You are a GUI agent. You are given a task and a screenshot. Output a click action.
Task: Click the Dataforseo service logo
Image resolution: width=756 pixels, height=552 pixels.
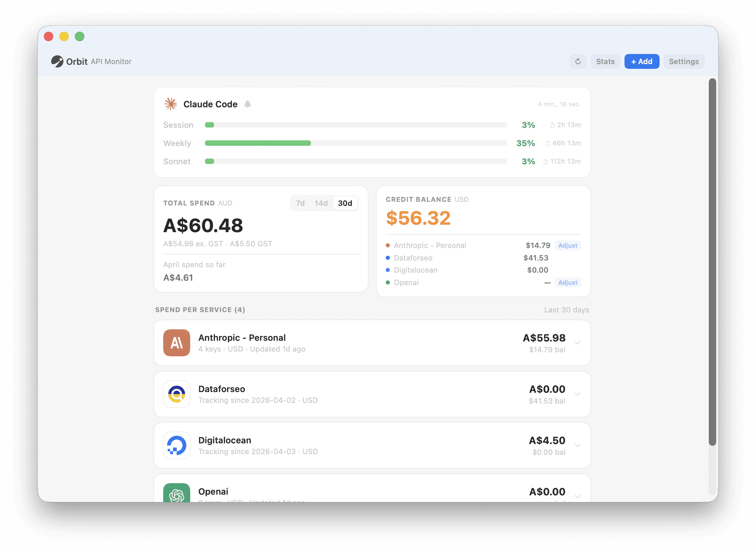(x=176, y=394)
